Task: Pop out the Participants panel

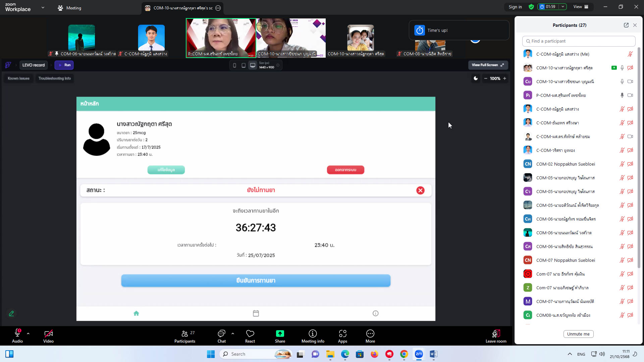Action: point(626,25)
